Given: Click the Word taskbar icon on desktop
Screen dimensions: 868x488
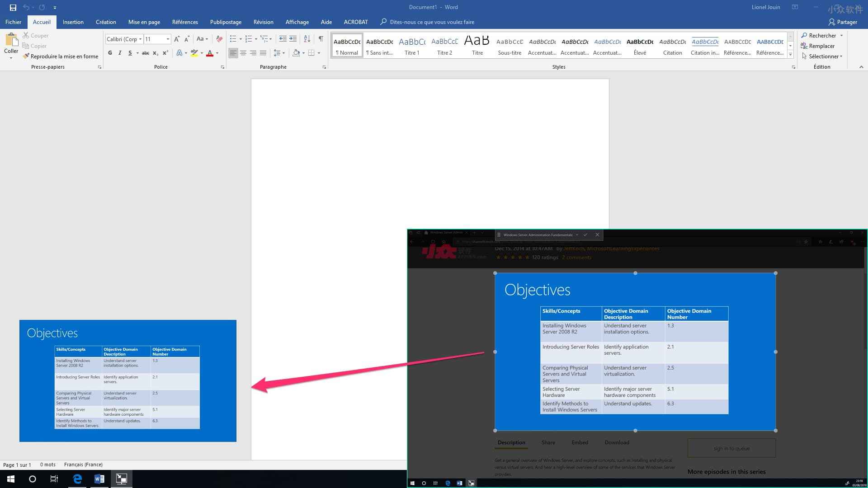Looking at the screenshot, I should (x=99, y=479).
